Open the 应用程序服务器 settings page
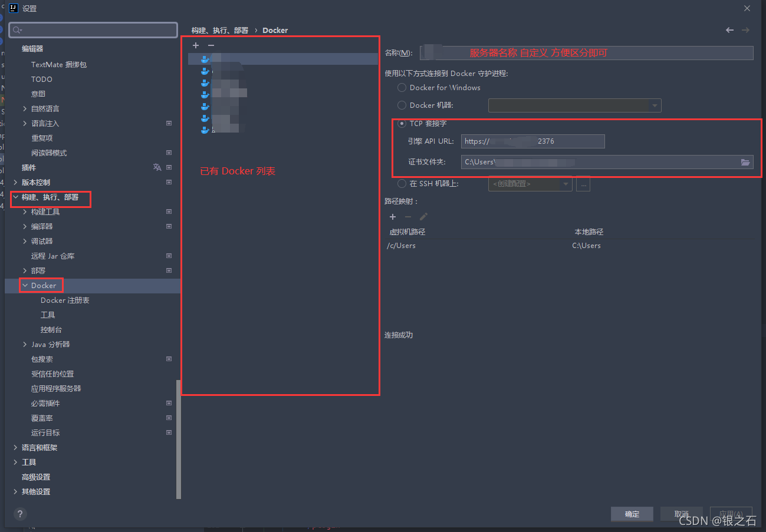 [x=56, y=389]
